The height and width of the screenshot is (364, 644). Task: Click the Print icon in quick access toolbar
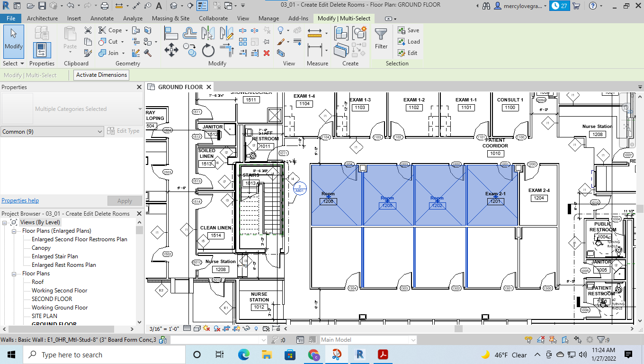coord(105,6)
